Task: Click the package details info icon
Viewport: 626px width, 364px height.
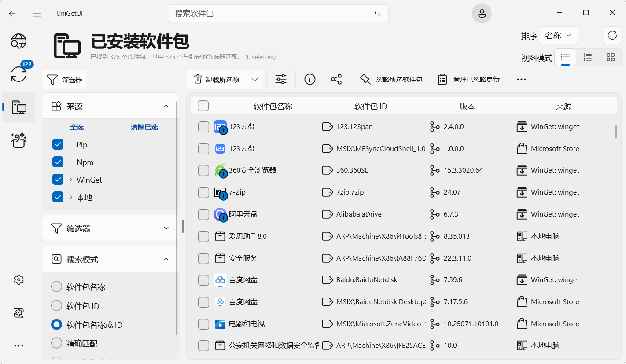Action: 310,79
